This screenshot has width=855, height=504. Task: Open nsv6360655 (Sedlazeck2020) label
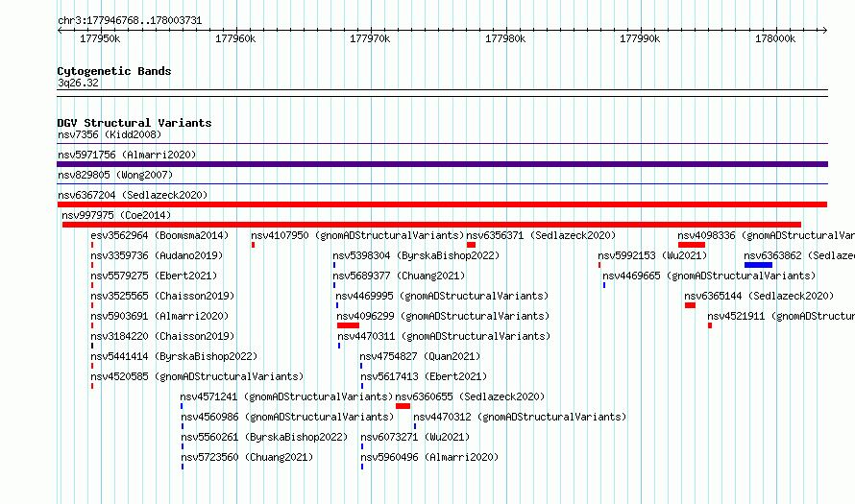(470, 396)
